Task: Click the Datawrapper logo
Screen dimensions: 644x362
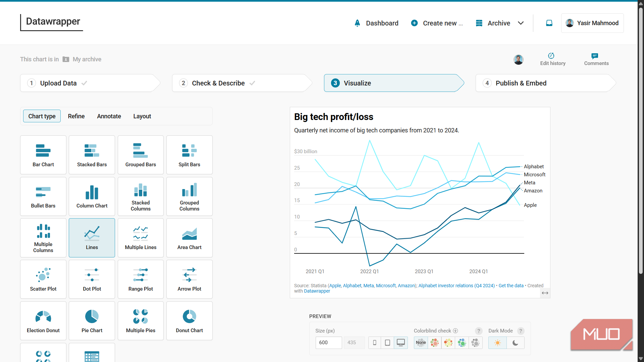Action: pos(52,22)
